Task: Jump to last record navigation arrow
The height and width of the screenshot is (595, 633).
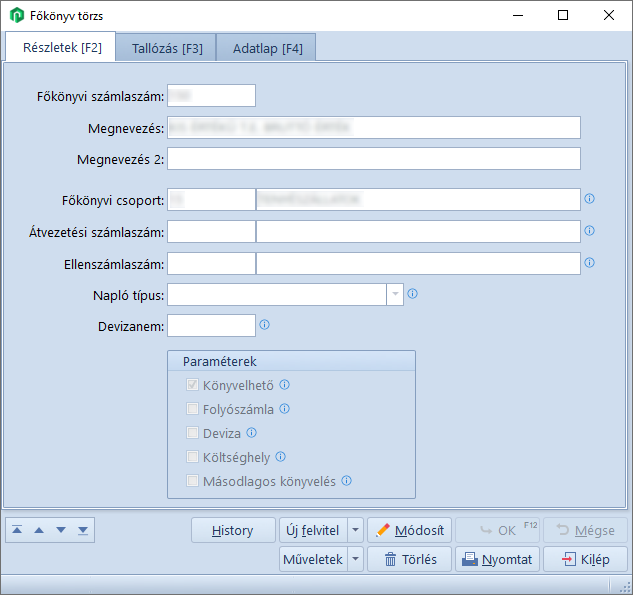Action: pyautogui.click(x=82, y=529)
